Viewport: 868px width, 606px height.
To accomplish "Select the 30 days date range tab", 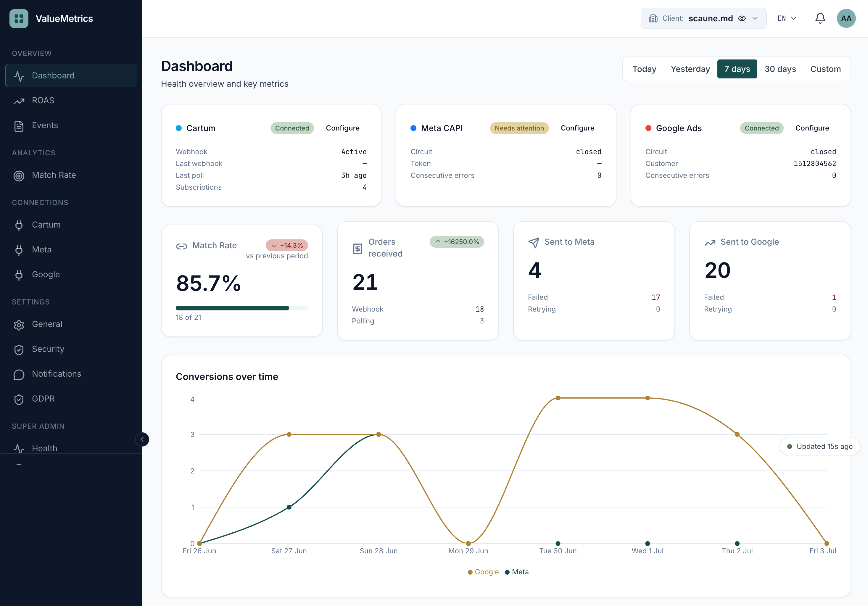I will (780, 69).
